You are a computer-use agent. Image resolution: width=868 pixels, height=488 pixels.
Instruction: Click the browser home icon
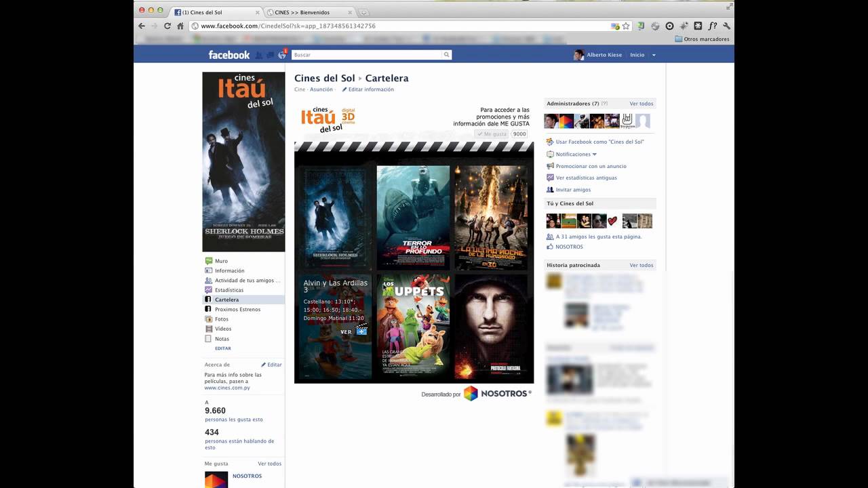click(x=180, y=26)
